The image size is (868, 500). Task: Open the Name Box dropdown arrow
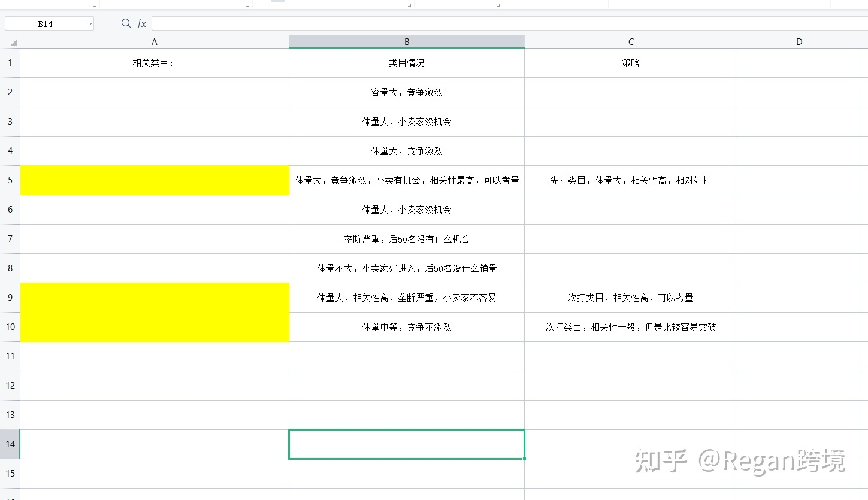tap(90, 23)
